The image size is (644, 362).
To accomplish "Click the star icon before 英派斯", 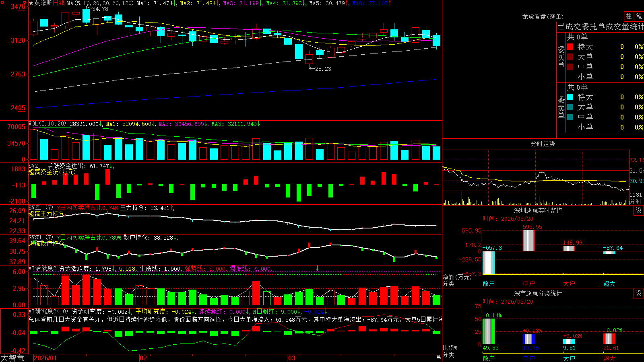I will pyautogui.click(x=31, y=3).
